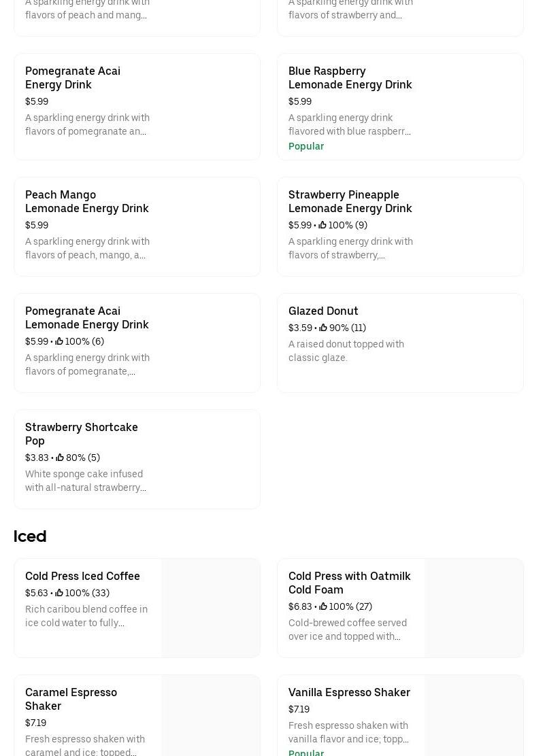Click the Cold Press Iced Coffee image
The width and height of the screenshot is (547, 756).
click(x=210, y=608)
